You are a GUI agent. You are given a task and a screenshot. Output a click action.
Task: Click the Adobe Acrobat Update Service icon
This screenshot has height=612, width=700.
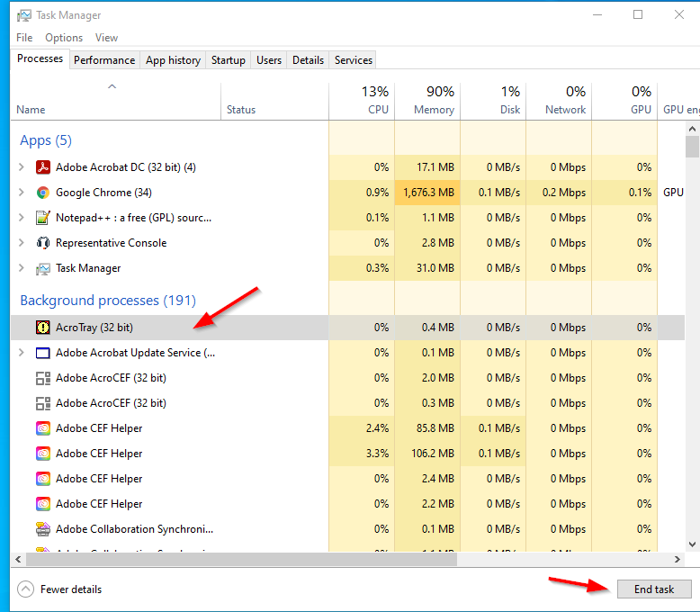pos(42,353)
